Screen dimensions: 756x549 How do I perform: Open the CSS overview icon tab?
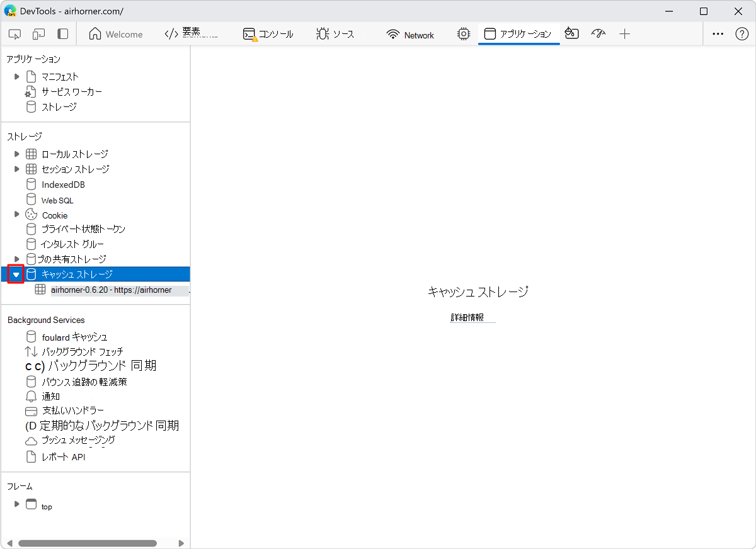[571, 34]
